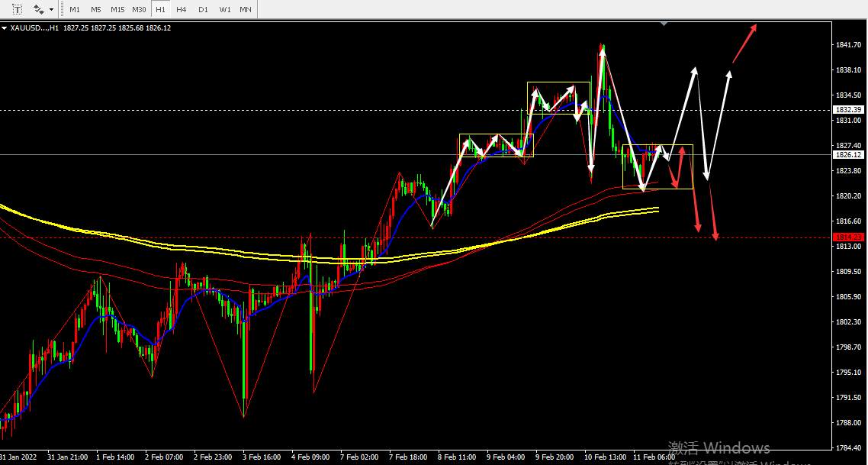Switch chart to M1 timeframe
Image resolution: width=868 pixels, height=465 pixels.
(x=75, y=9)
